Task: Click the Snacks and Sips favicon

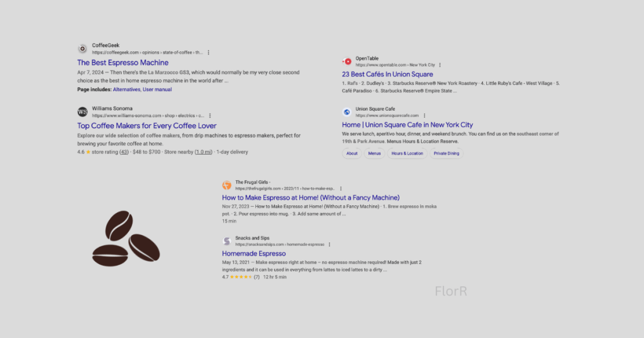Action: [x=226, y=241]
